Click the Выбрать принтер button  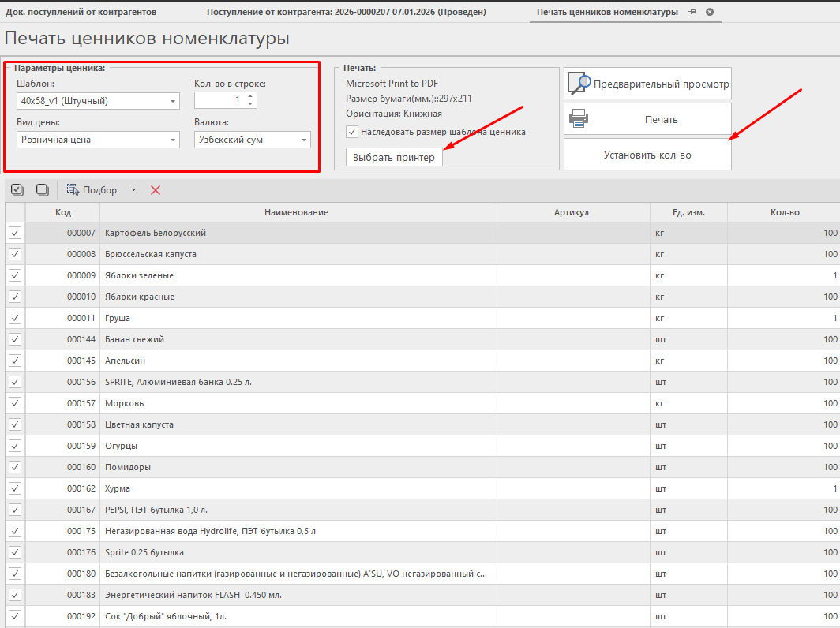coord(394,158)
